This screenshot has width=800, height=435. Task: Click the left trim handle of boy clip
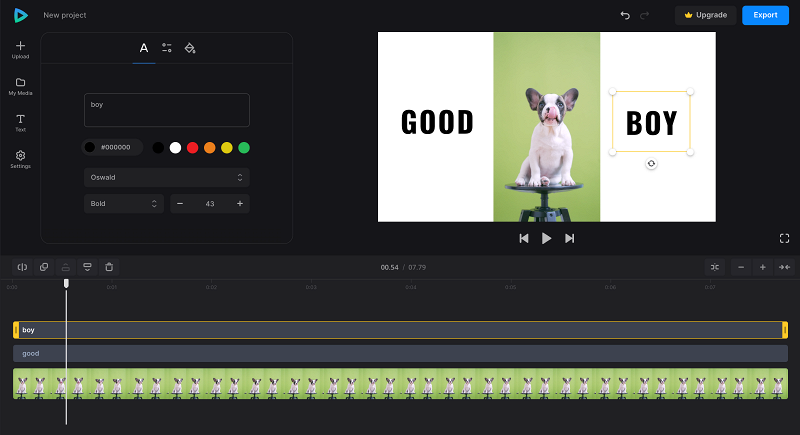(x=16, y=330)
